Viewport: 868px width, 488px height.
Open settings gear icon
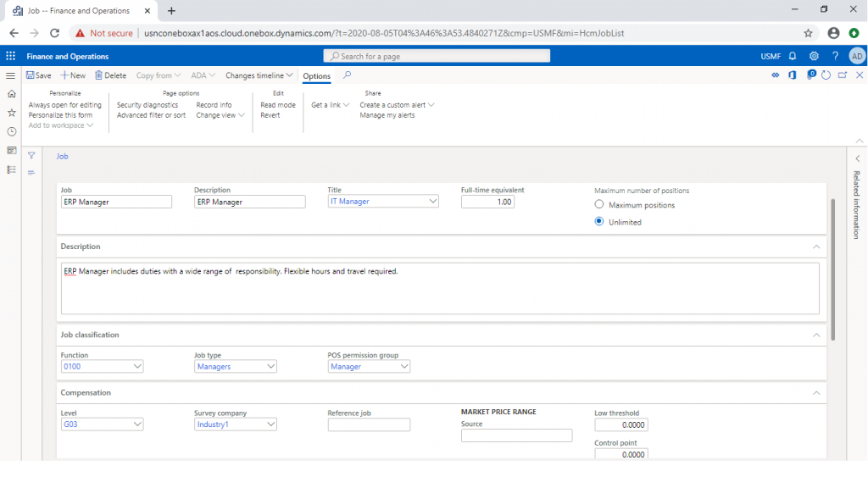click(814, 56)
